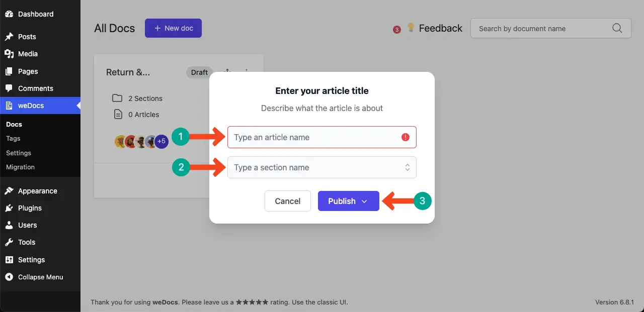
Task: Click the New doc button
Action: tap(173, 28)
